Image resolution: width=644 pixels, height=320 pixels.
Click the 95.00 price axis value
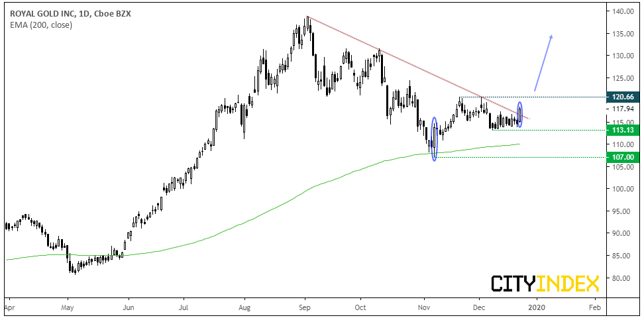[x=622, y=211]
